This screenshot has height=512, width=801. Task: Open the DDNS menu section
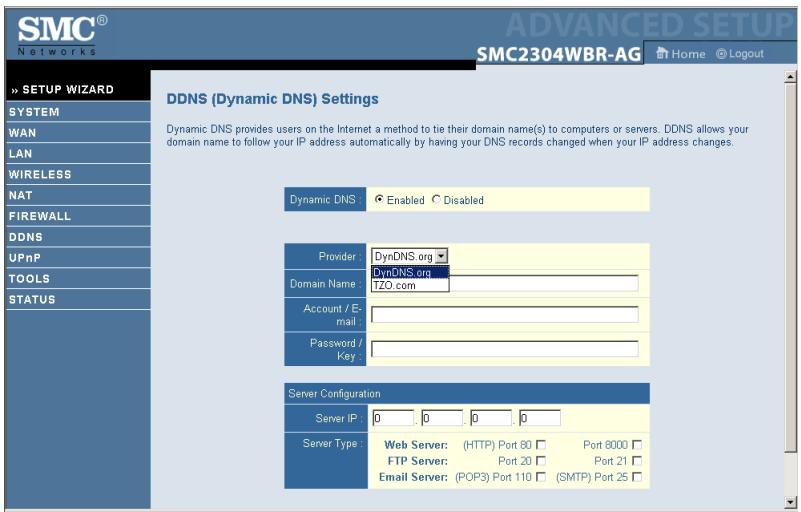point(78,237)
